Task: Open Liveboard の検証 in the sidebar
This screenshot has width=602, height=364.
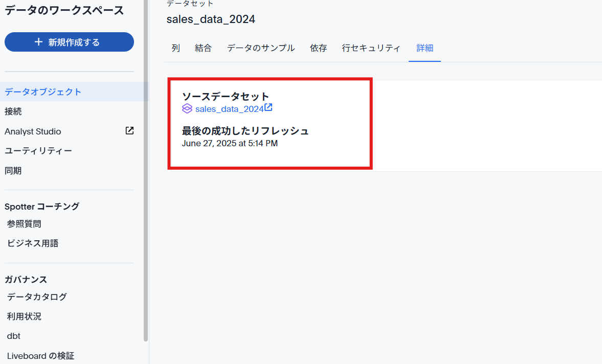Action: click(x=40, y=356)
